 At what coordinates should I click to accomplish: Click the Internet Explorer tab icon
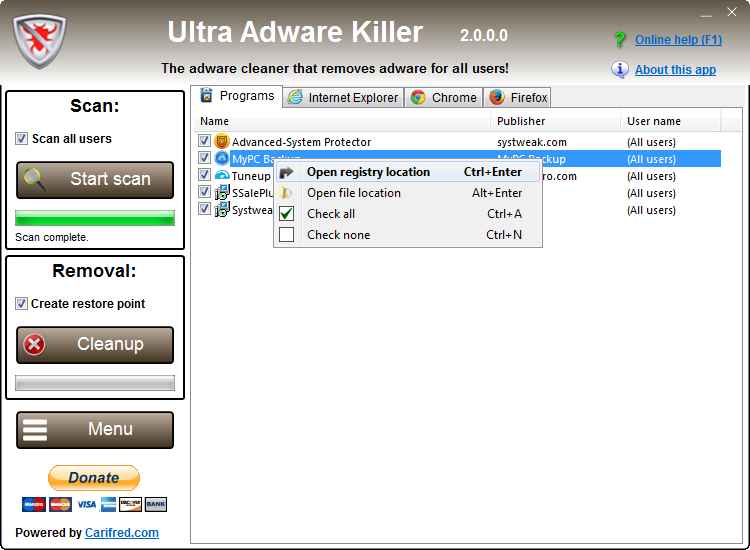[x=296, y=98]
